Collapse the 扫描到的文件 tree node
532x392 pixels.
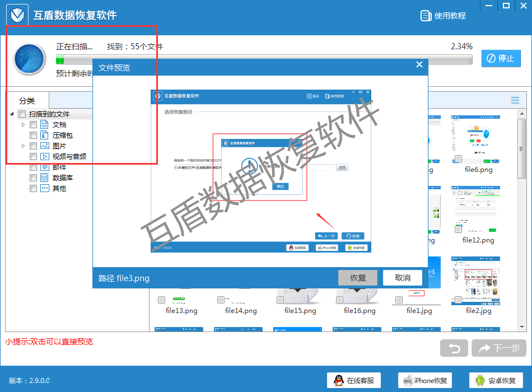coord(12,114)
